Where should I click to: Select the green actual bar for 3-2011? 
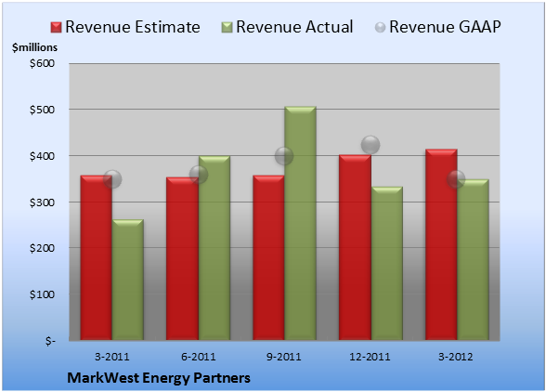point(128,280)
